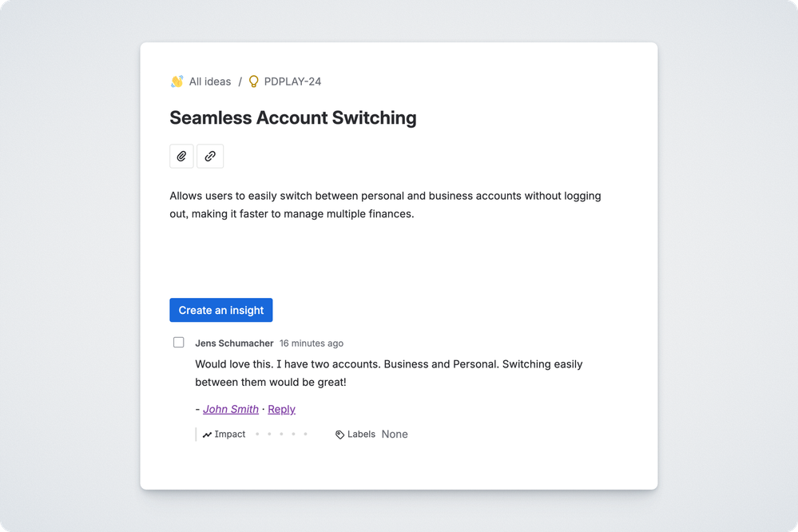Click the paperclip attachment icon button
The height and width of the screenshot is (532, 798).
tap(181, 157)
